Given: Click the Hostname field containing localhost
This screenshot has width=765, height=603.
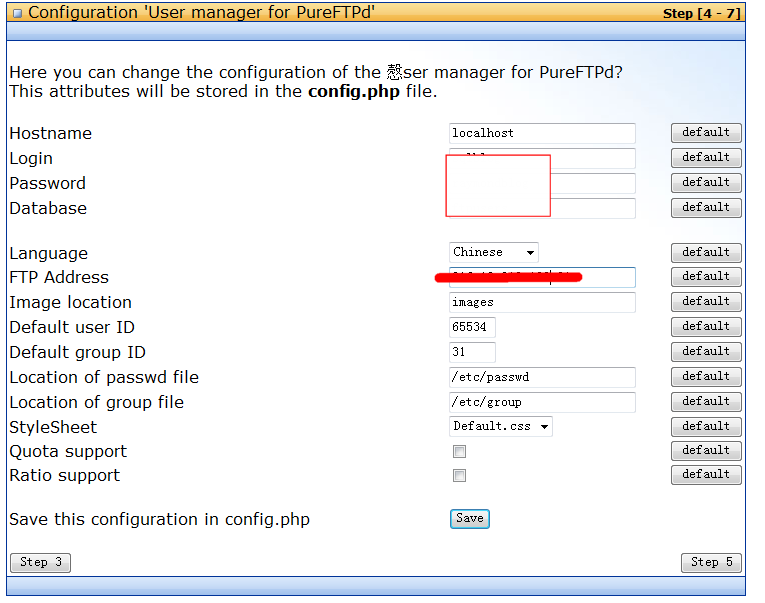Looking at the screenshot, I should (x=542, y=133).
